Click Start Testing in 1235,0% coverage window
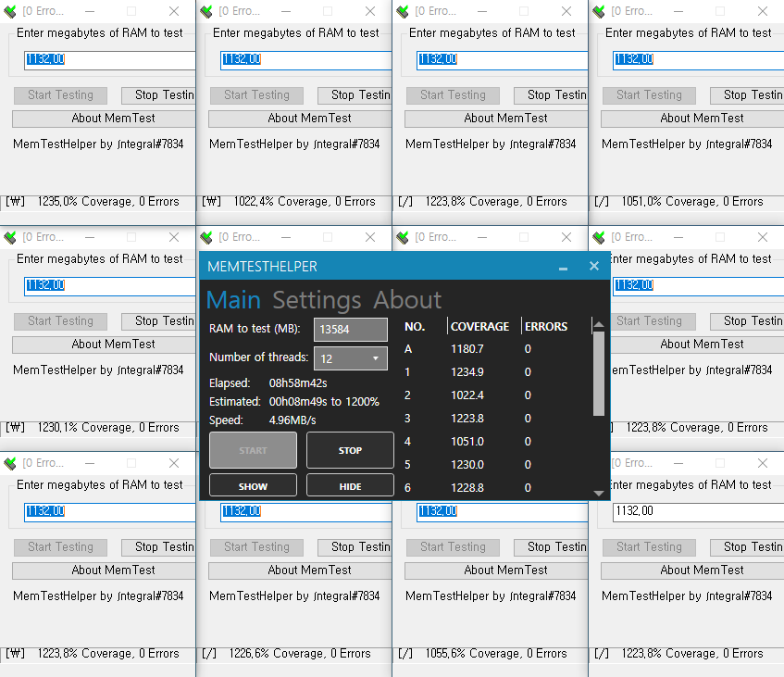 60,95
